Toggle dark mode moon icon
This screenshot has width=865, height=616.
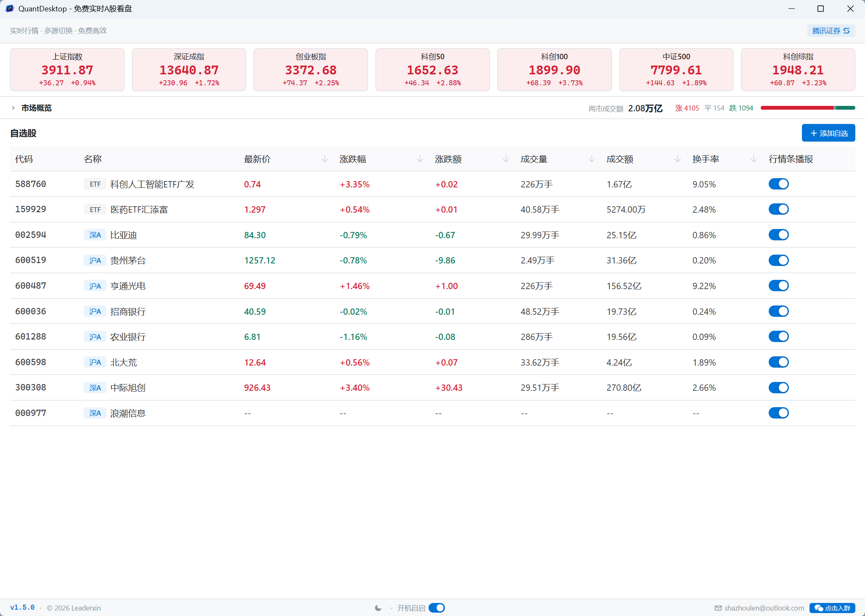click(x=378, y=608)
